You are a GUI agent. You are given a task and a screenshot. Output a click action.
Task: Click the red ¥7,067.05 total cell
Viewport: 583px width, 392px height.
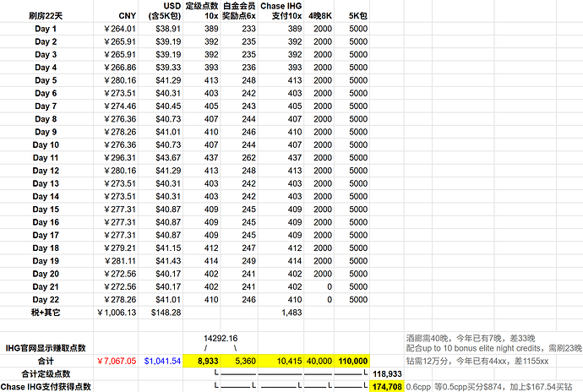coord(116,361)
